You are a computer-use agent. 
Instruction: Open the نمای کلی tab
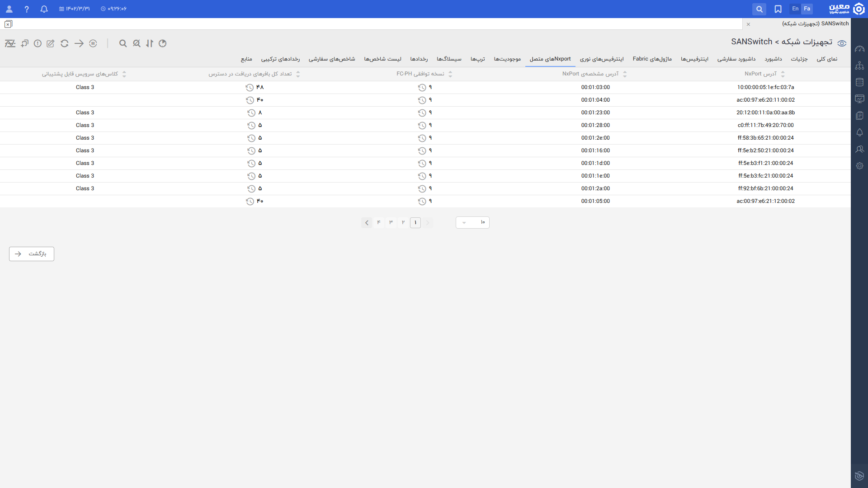pyautogui.click(x=827, y=59)
